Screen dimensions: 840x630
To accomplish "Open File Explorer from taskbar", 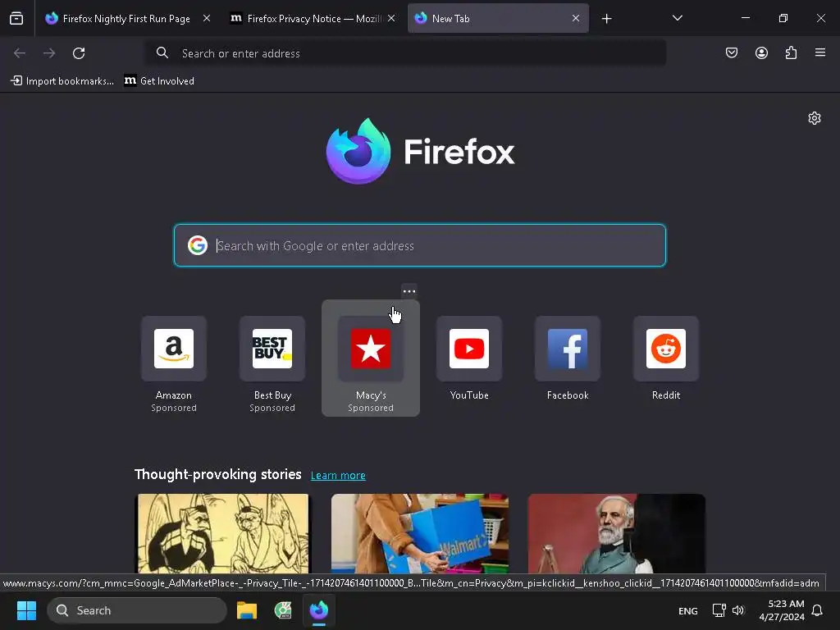I will pyautogui.click(x=247, y=610).
